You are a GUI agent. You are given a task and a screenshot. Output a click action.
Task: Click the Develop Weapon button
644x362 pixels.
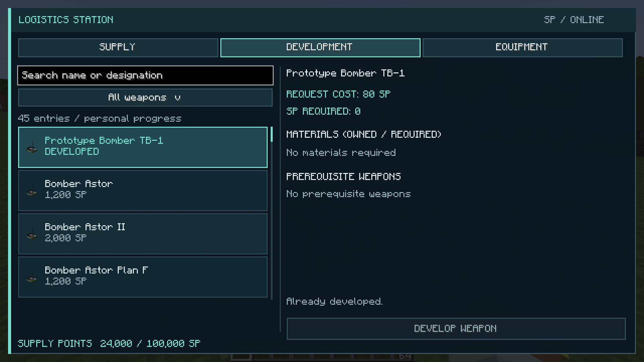[456, 328]
